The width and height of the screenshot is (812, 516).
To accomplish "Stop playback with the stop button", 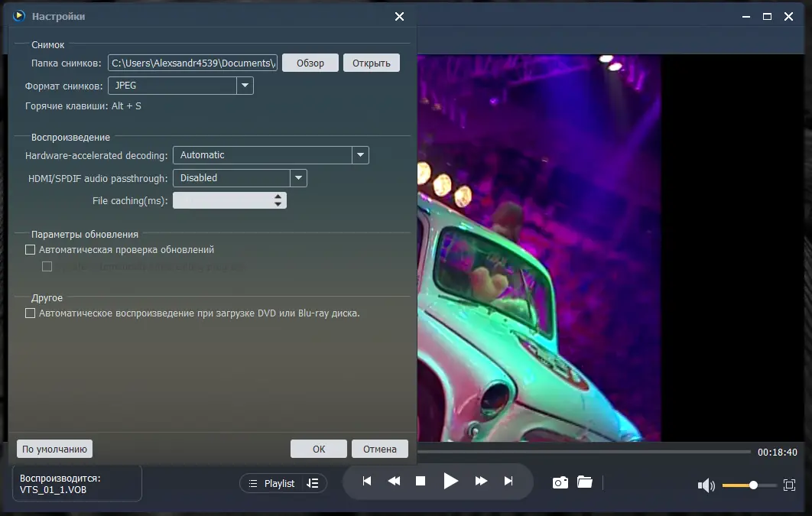I will coord(421,481).
